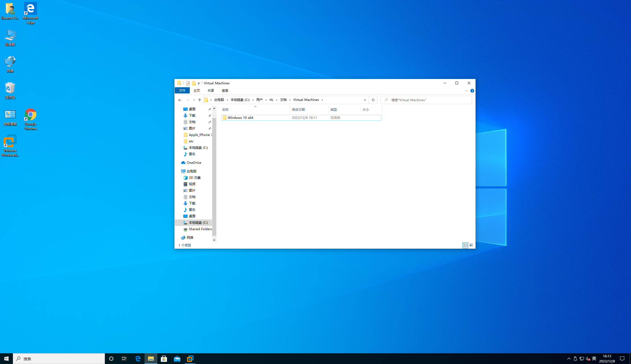631x364 pixels.
Task: Open the quick access toolbar customize dropdown
Action: (x=199, y=84)
